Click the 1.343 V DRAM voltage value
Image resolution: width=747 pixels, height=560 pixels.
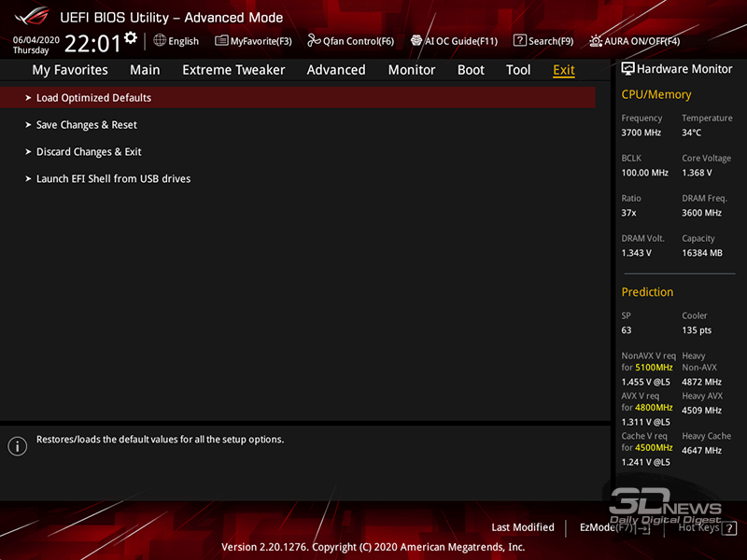pos(636,253)
